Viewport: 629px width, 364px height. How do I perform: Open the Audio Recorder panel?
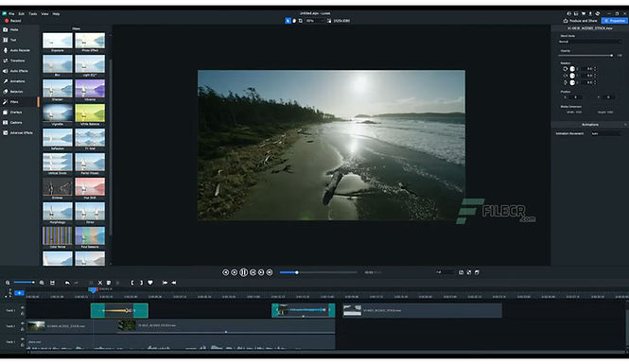coord(17,50)
